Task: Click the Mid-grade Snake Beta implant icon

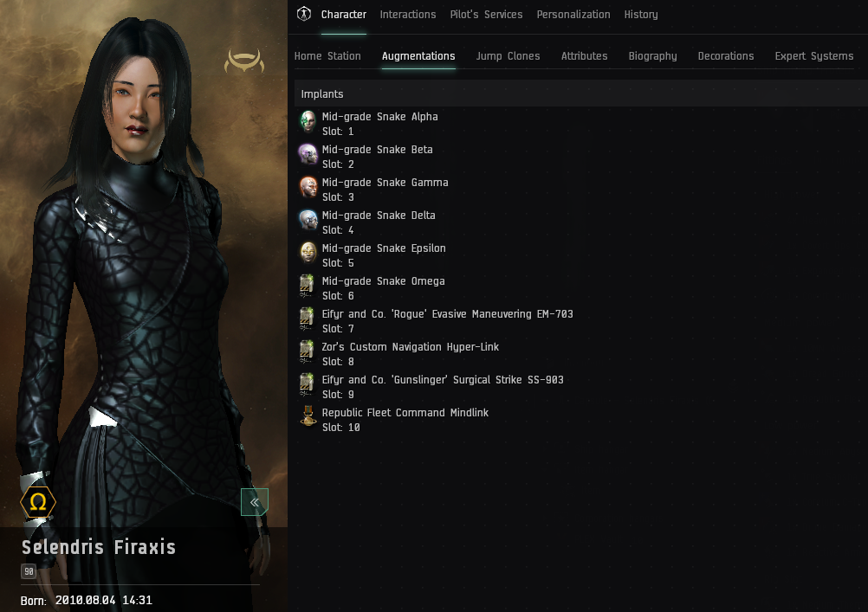Action: [x=308, y=154]
